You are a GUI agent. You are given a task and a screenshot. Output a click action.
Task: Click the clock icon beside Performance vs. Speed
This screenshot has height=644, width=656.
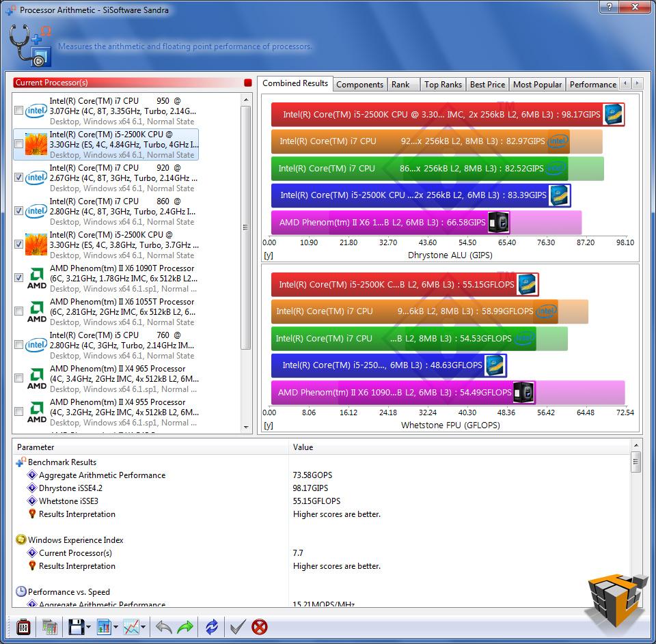coord(21,591)
